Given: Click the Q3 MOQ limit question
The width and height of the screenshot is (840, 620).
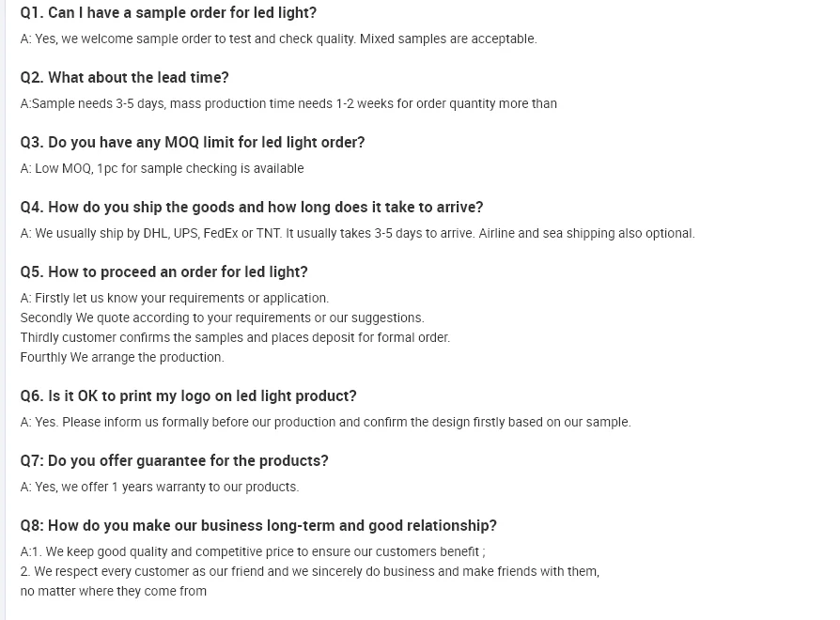Looking at the screenshot, I should click(192, 142).
